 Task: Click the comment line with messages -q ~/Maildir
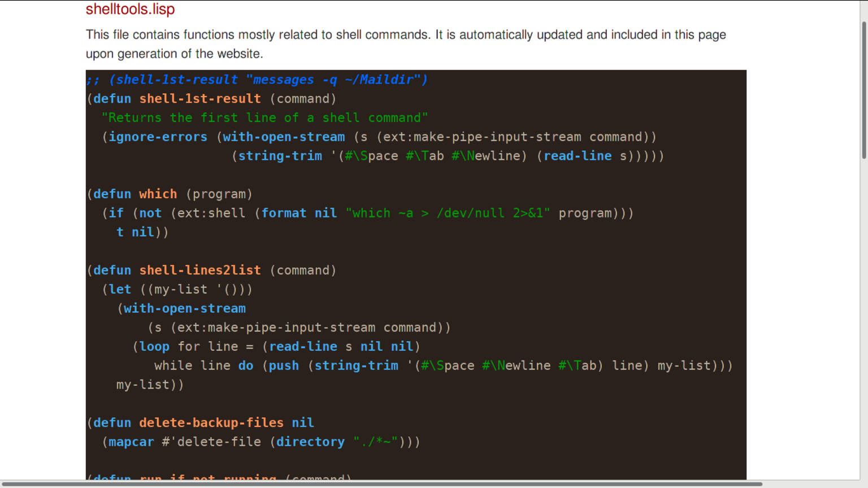pos(257,80)
